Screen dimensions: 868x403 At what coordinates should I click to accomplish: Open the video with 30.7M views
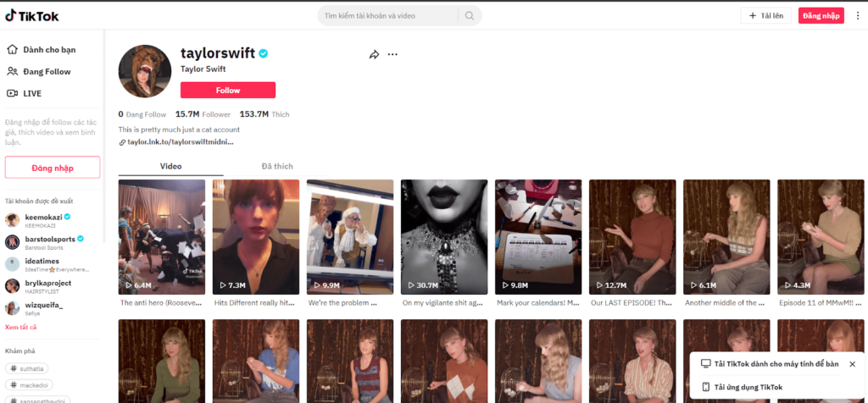click(x=443, y=237)
